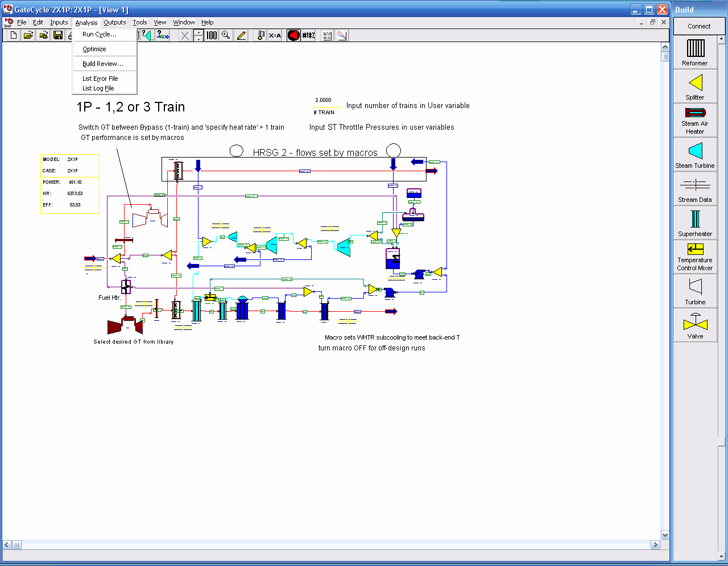
Task: Choose Build Review... from Analysis menu
Action: [x=105, y=64]
